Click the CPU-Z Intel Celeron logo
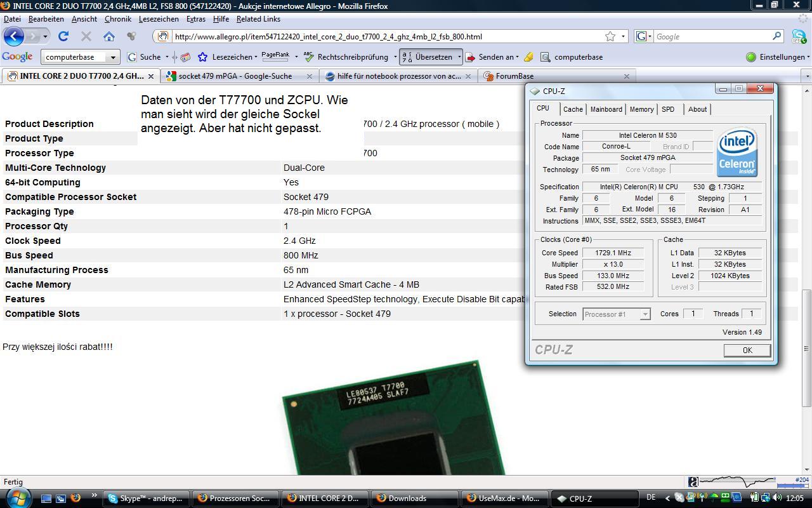Viewport: 812px width, 508px height. [x=737, y=152]
